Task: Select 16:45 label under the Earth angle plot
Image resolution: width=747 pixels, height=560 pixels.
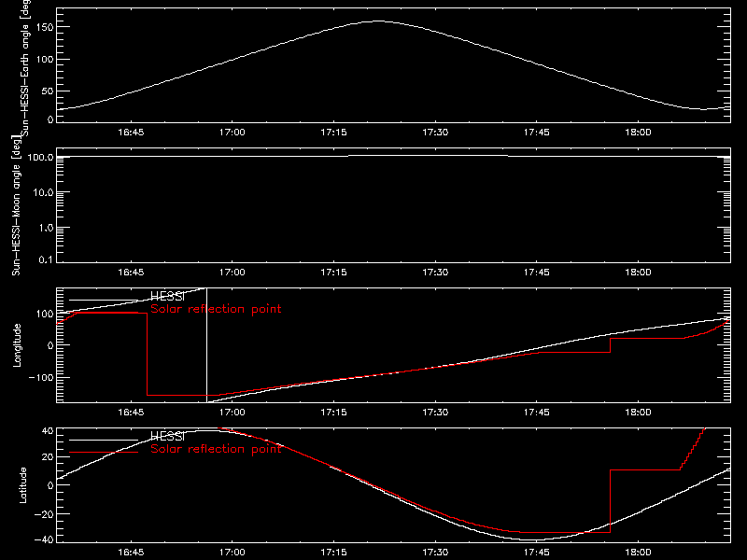Action: [131, 133]
